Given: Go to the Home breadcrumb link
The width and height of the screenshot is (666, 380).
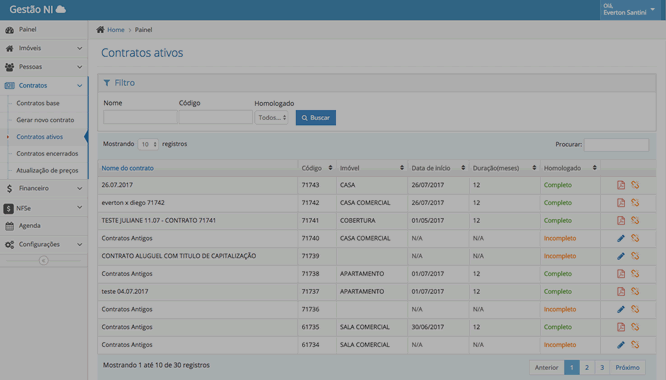Looking at the screenshot, I should pos(116,30).
